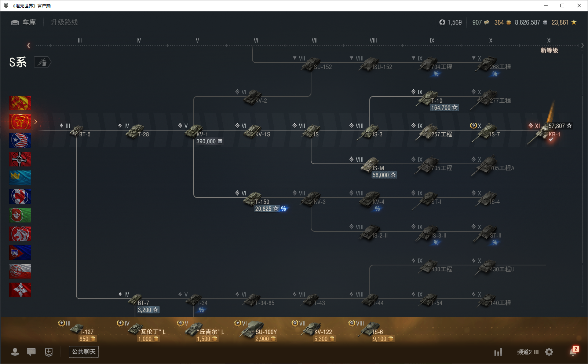Select the USA nation flag

(20, 140)
